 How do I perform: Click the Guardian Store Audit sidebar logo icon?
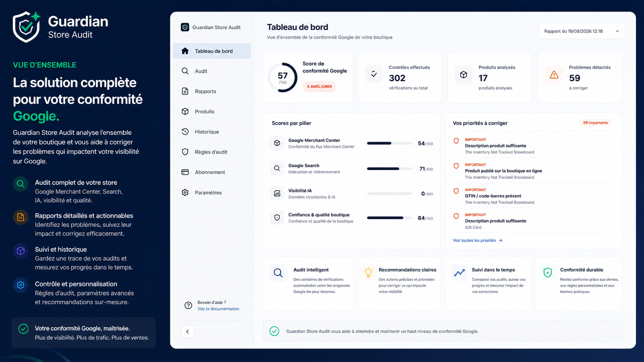185,27
